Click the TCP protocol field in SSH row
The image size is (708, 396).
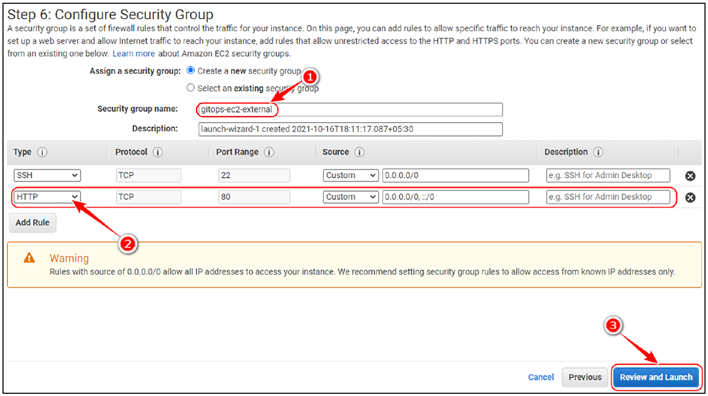[148, 175]
